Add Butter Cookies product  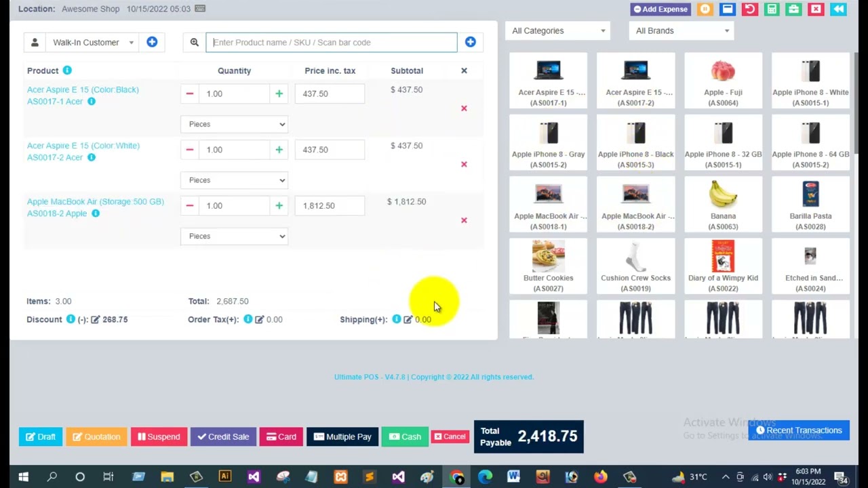coord(548,266)
